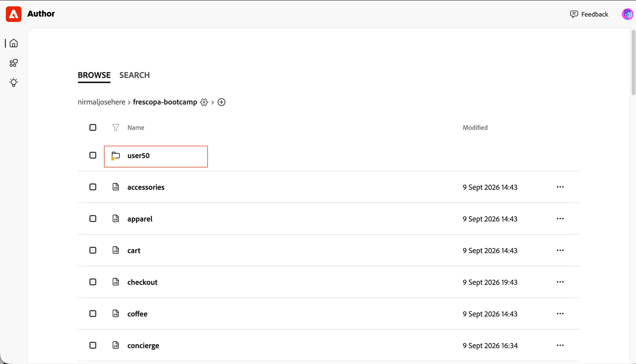
Task: Open the Home sidebar icon
Action: pos(13,43)
